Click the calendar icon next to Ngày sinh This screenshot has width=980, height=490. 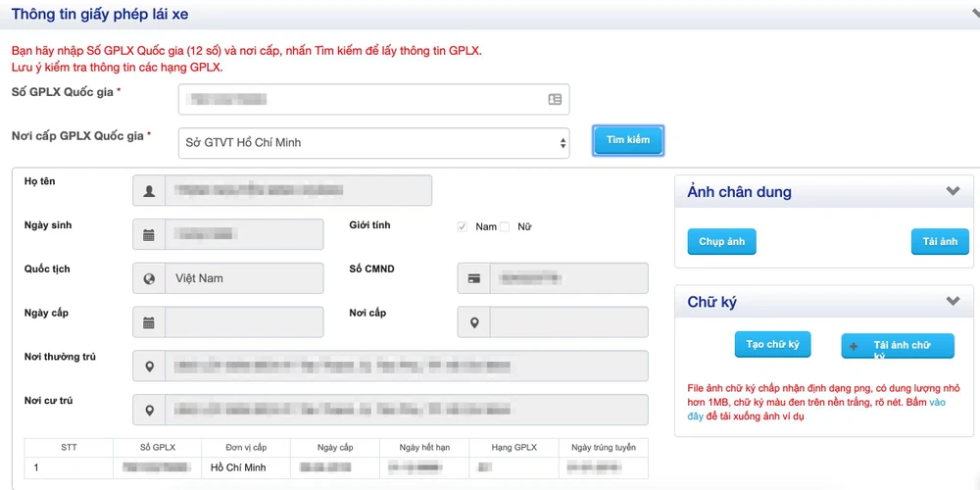point(149,235)
